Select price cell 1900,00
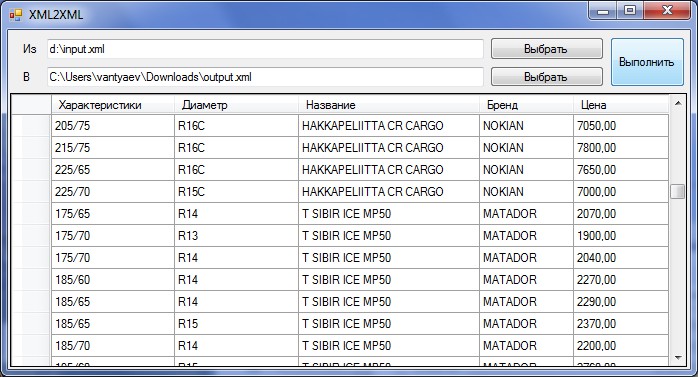This screenshot has width=698, height=377. [x=621, y=235]
